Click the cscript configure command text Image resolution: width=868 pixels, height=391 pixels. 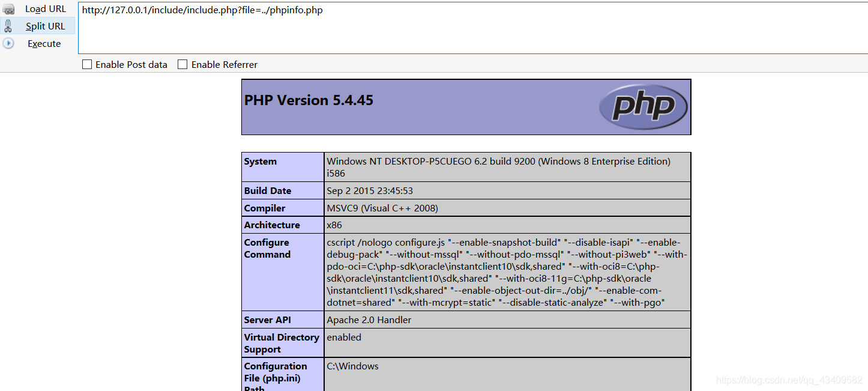pos(507,273)
